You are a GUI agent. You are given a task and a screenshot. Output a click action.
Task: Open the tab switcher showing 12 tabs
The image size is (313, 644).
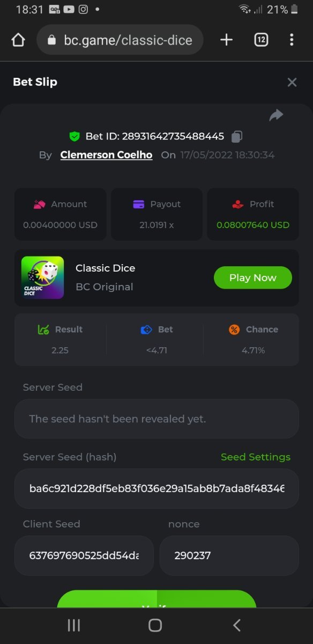point(261,40)
